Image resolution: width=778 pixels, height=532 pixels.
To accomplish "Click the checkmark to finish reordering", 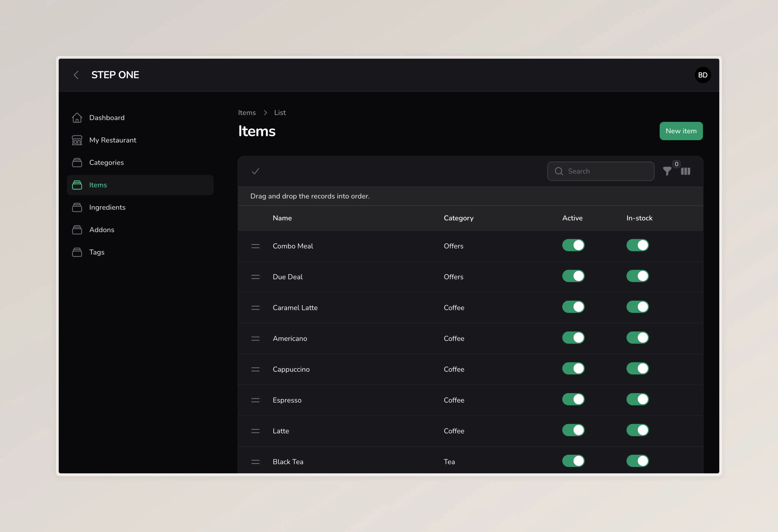I will coord(255,171).
